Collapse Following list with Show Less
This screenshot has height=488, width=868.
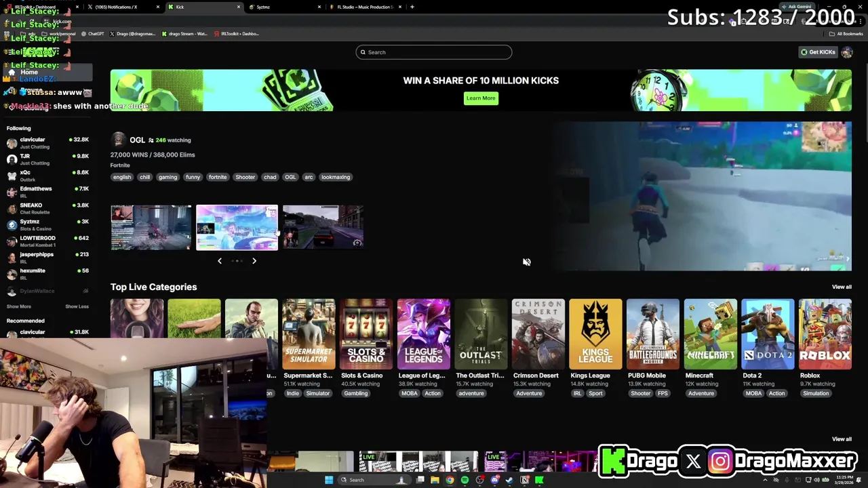pyautogui.click(x=77, y=306)
